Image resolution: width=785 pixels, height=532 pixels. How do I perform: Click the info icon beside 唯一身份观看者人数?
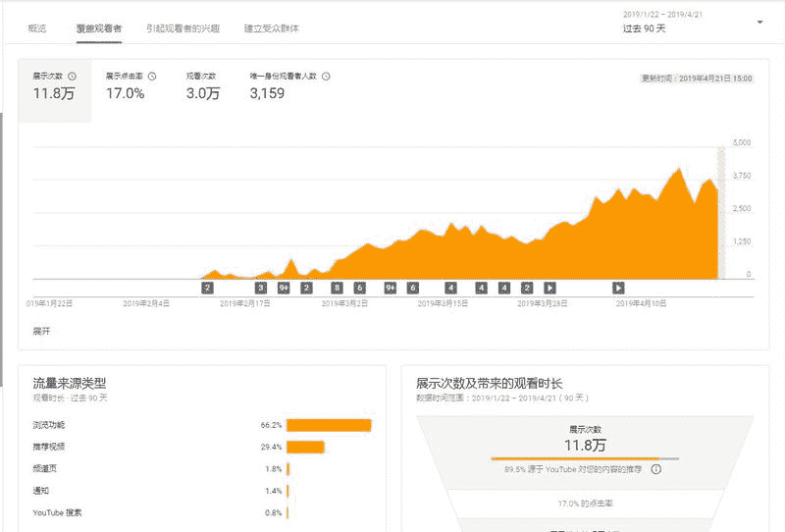pyautogui.click(x=326, y=76)
